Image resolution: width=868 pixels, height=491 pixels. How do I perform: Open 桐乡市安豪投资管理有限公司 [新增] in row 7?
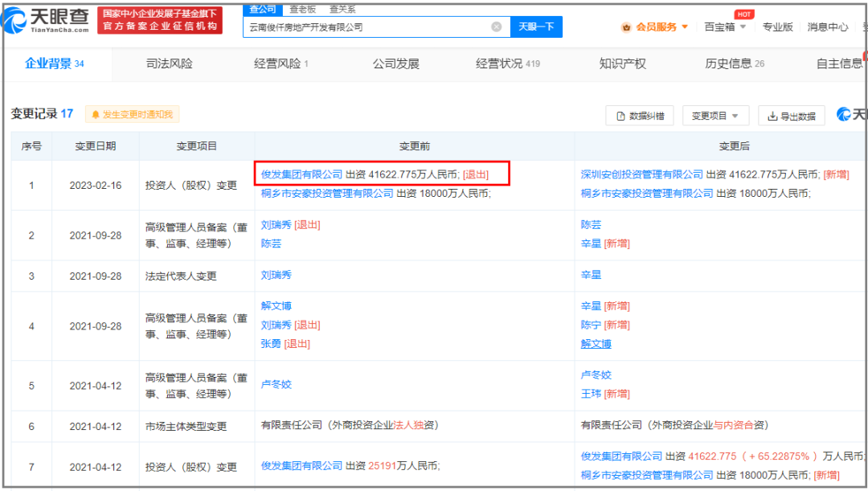710,475
